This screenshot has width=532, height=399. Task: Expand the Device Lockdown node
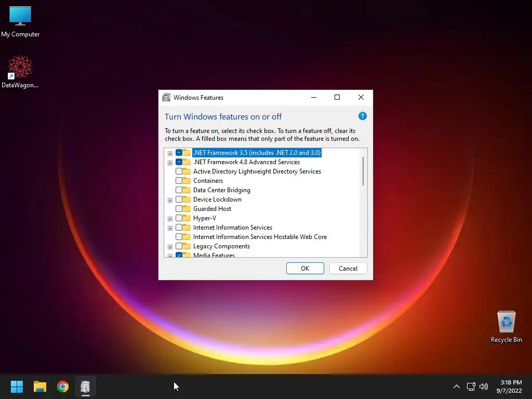pyautogui.click(x=170, y=200)
